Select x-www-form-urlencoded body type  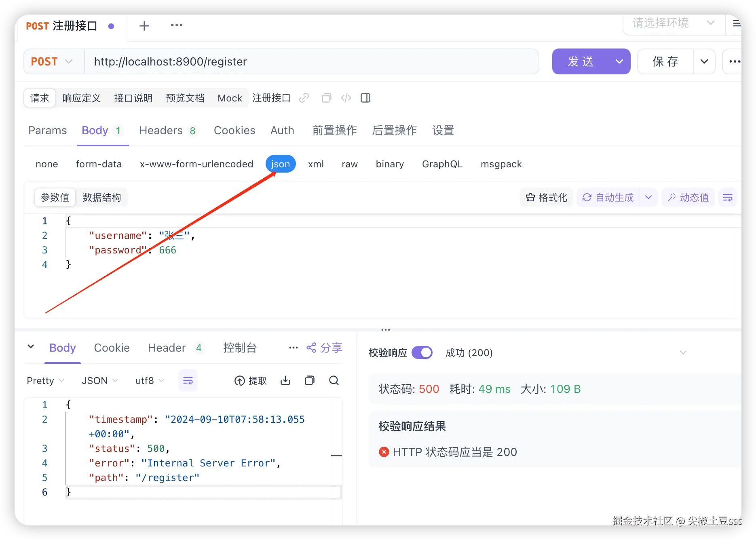[x=196, y=164]
